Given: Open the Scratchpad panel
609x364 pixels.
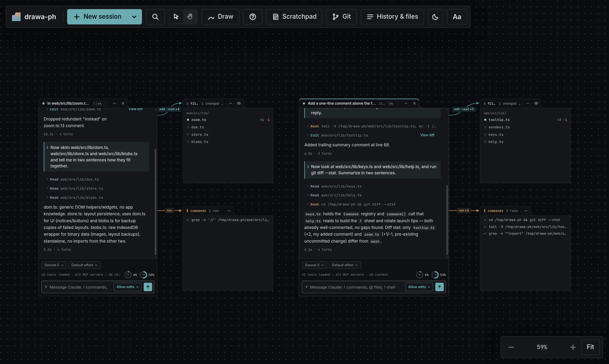Looking at the screenshot, I should [x=294, y=17].
